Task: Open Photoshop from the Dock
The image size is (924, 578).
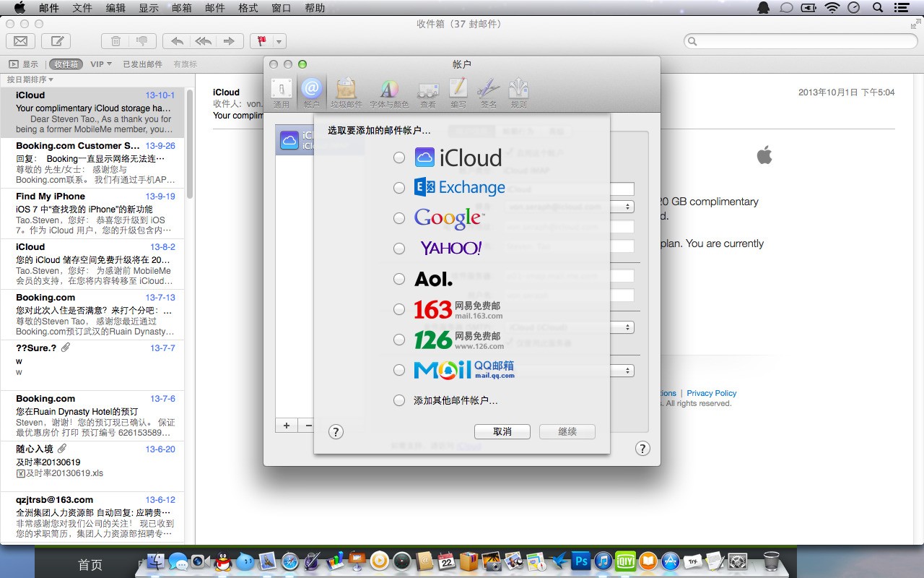Action: click(x=580, y=561)
